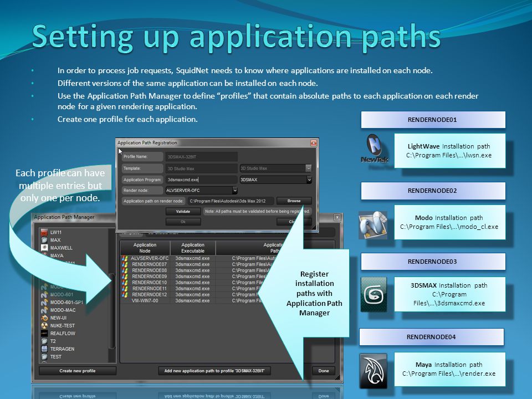The image size is (532, 399).
Task: Click the Modo application icon
Action: click(373, 224)
